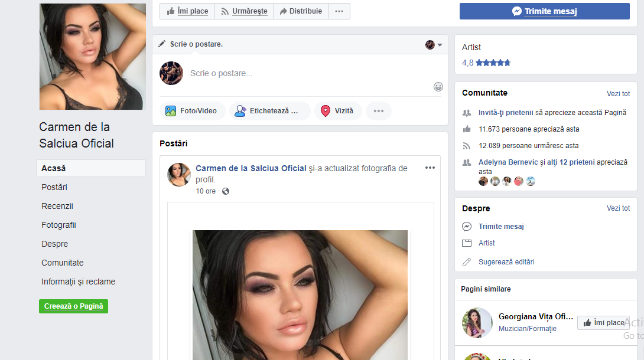
Task: Open the three-dots menu on the post
Action: [430, 168]
